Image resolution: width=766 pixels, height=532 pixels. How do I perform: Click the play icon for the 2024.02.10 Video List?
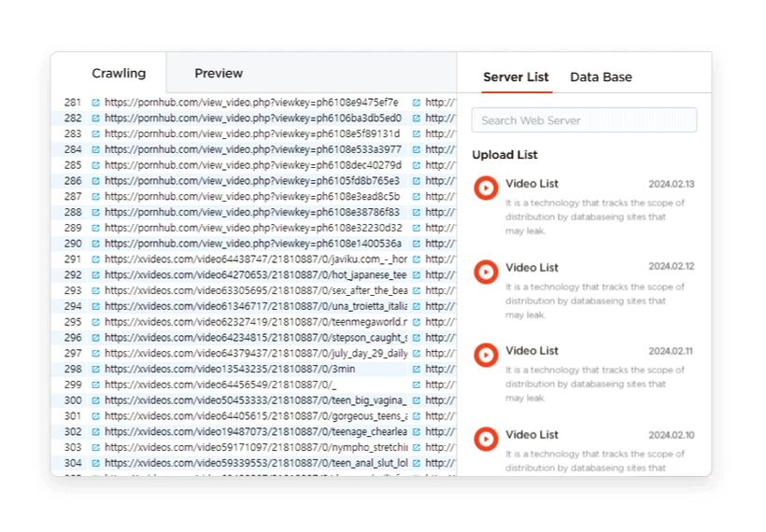pyautogui.click(x=486, y=439)
